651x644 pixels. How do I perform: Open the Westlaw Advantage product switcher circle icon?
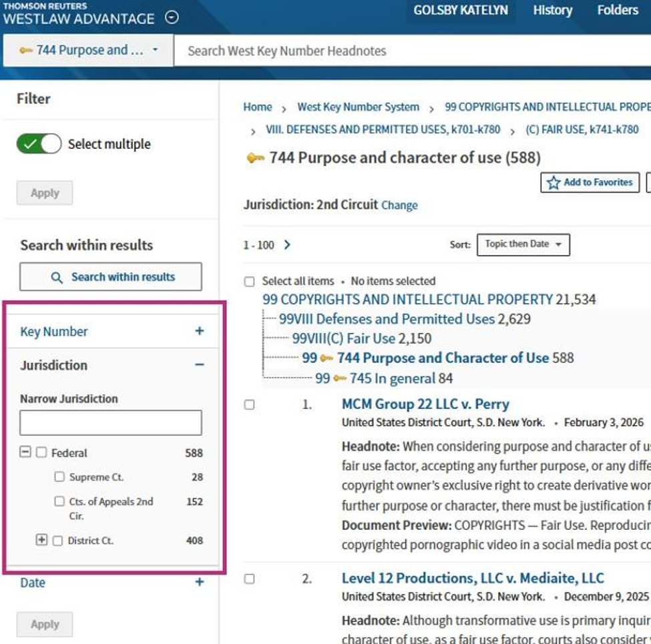pyautogui.click(x=172, y=17)
